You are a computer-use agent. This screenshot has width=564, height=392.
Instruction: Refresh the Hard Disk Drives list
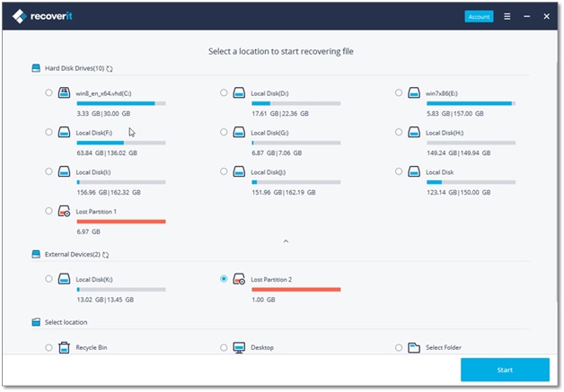(x=110, y=68)
